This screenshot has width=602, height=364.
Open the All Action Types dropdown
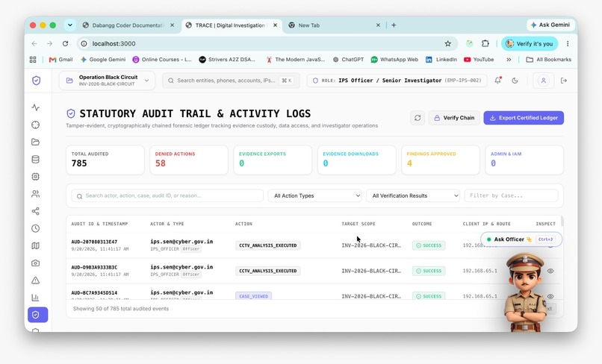pos(315,195)
